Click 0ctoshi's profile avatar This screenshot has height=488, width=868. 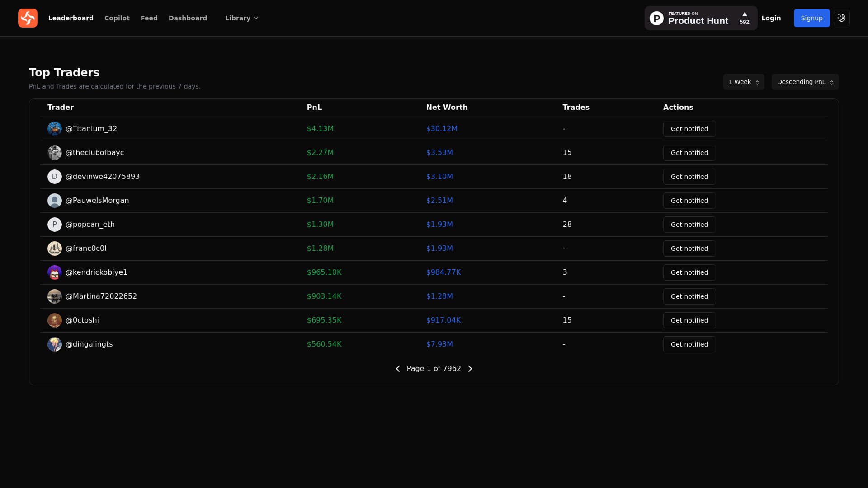tap(55, 320)
